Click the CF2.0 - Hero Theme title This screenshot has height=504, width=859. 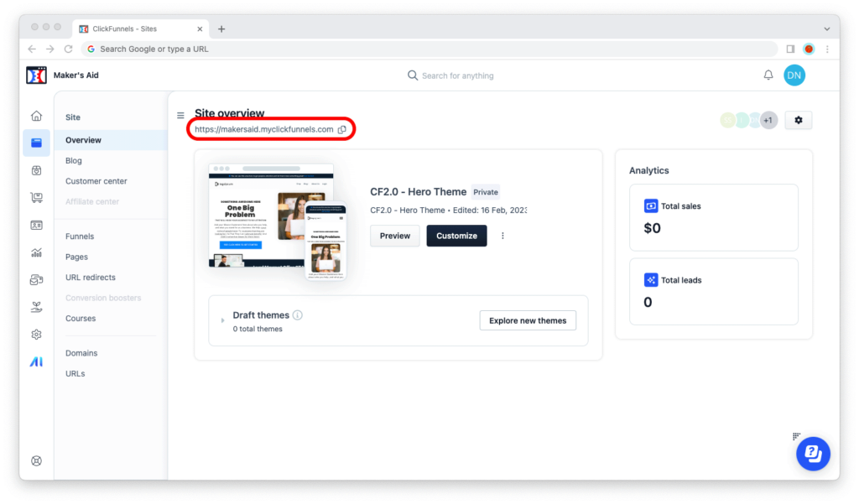pos(418,192)
